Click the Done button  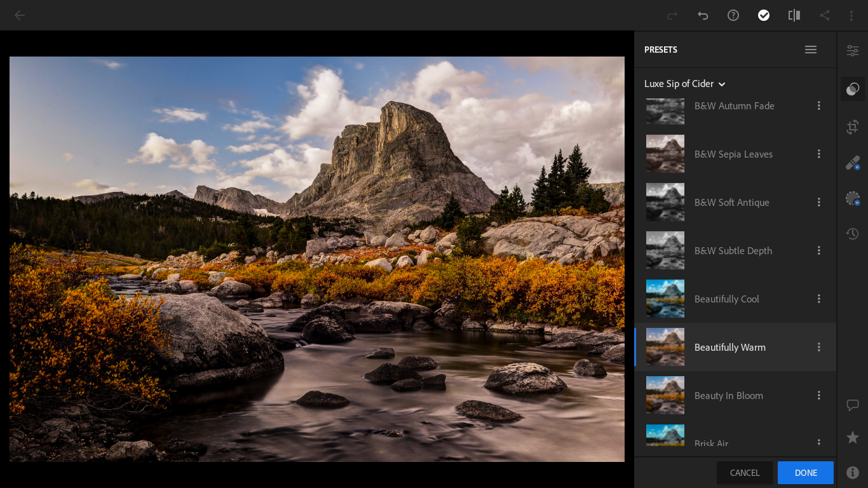806,473
